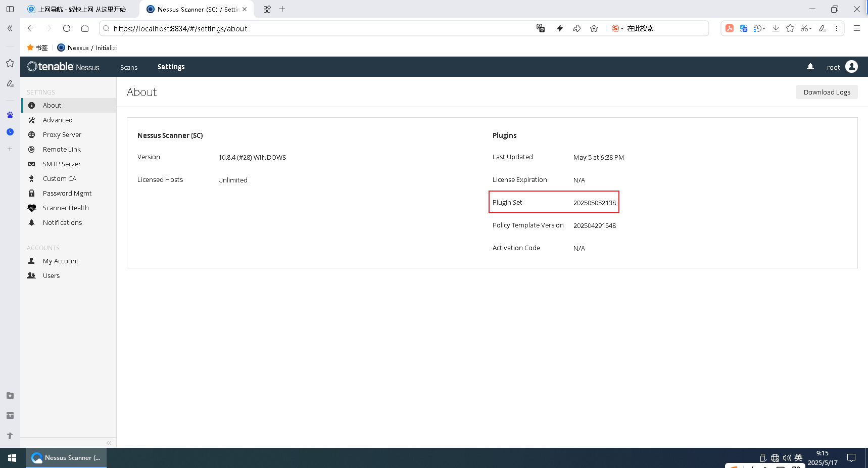Open the Settings navigation tab
This screenshot has height=468, width=868.
click(x=171, y=67)
